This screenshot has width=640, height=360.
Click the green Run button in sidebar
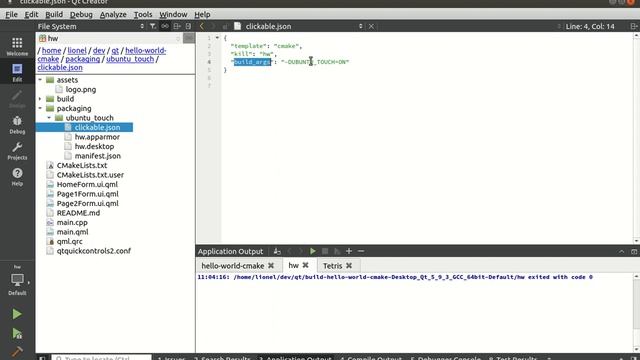tap(17, 314)
